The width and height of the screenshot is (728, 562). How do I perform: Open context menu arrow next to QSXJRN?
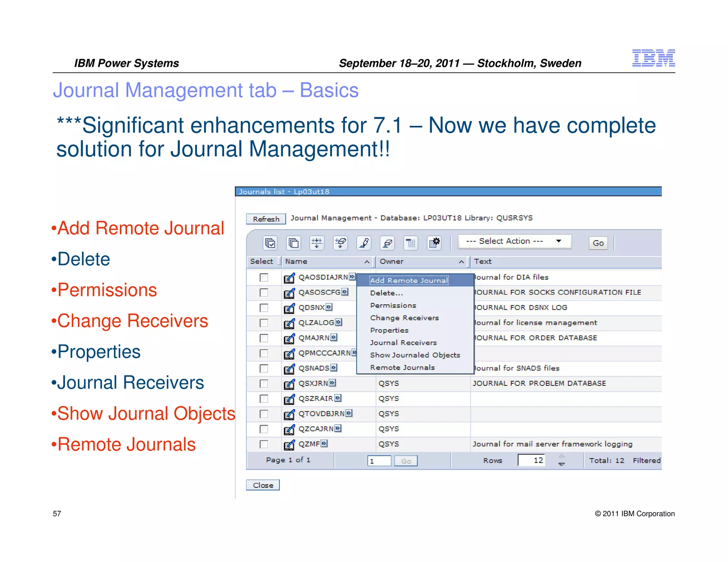(332, 383)
